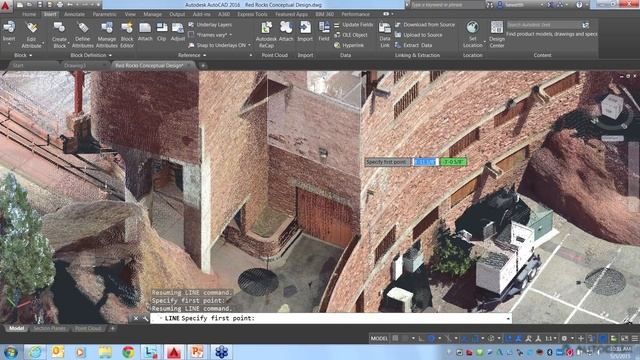This screenshot has height=360, width=640.
Task: Click Upload to Source
Action: (419, 35)
